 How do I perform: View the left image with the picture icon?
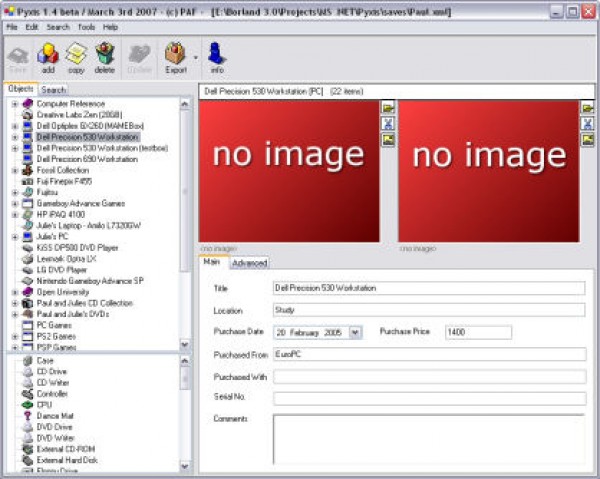388,140
